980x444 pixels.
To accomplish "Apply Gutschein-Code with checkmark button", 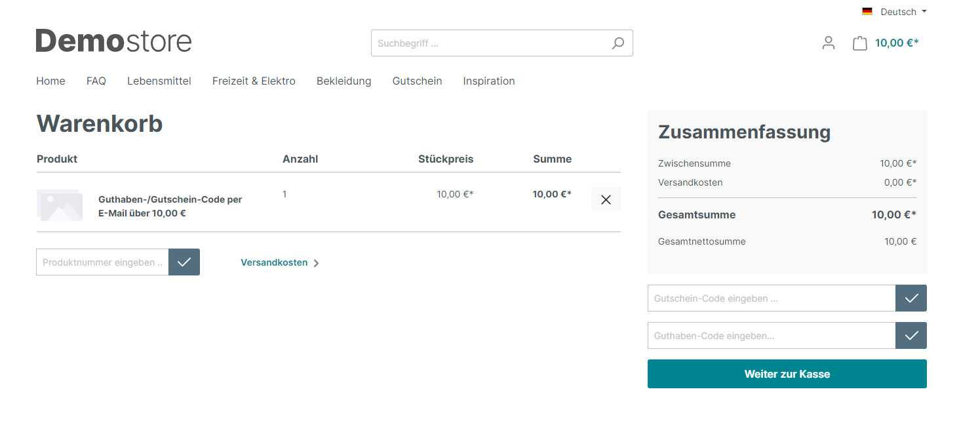I will coord(911,298).
